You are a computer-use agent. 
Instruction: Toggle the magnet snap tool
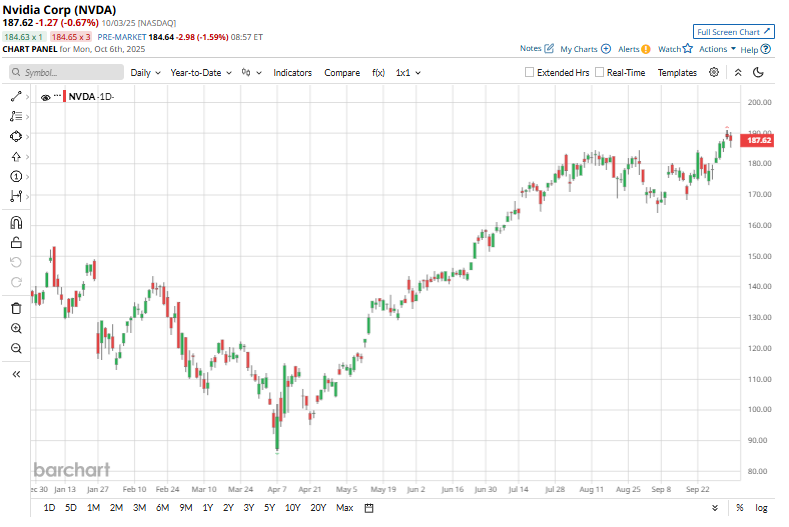pos(16,222)
